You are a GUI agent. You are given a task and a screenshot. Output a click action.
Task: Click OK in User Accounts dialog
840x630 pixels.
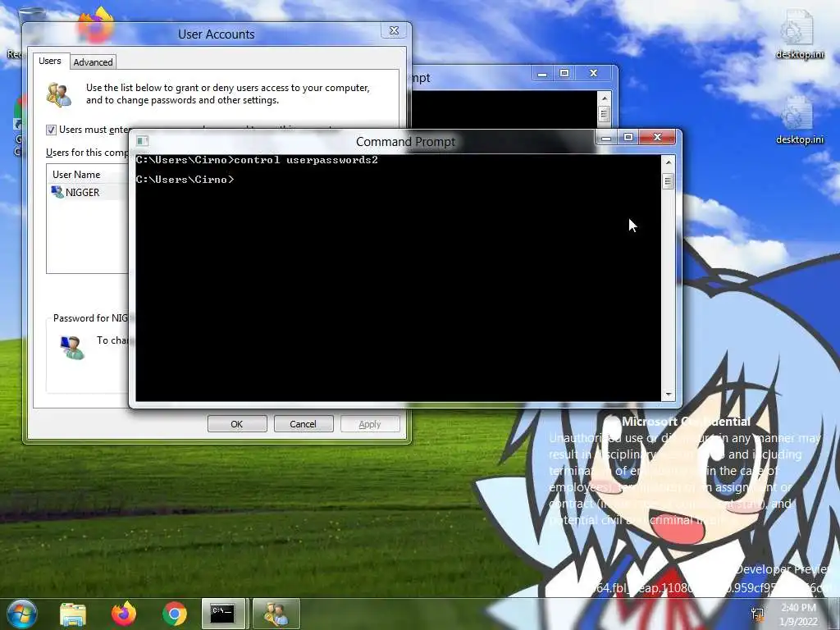pyautogui.click(x=237, y=424)
